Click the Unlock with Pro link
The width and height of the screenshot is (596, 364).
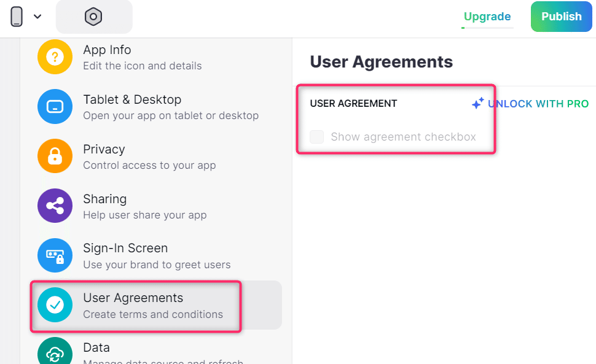[538, 104]
